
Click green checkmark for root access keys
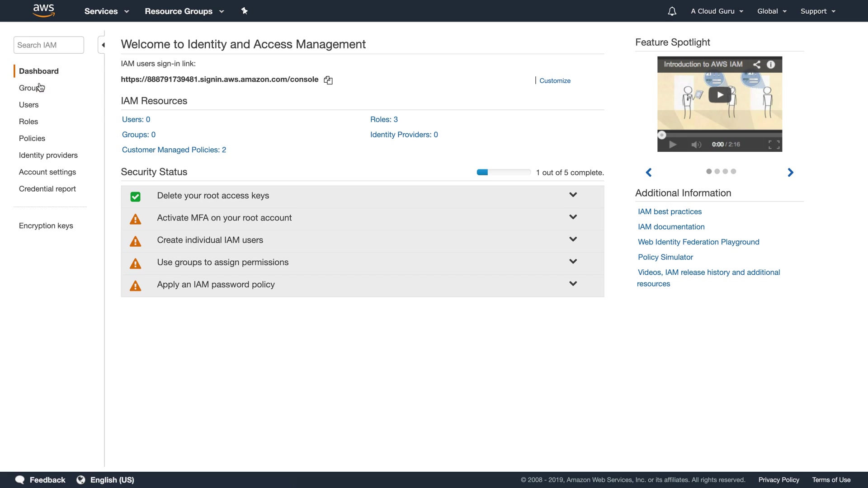[x=135, y=197]
